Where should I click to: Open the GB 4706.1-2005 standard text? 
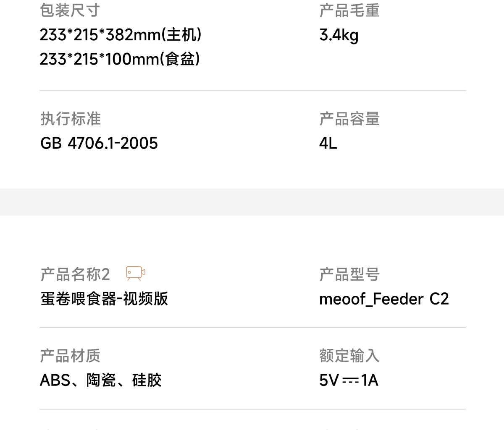point(99,143)
